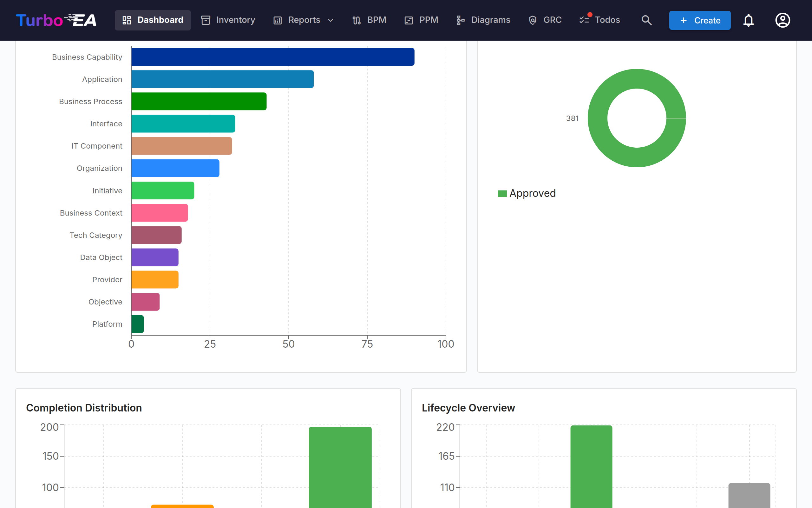812x508 pixels.
Task: Click the Objective bar
Action: pos(145,302)
